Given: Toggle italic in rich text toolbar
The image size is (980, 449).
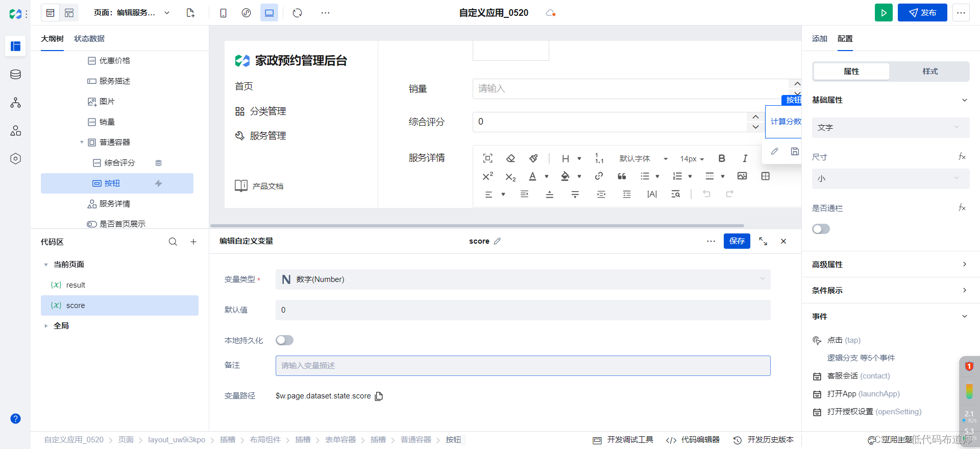Looking at the screenshot, I should tap(745, 158).
